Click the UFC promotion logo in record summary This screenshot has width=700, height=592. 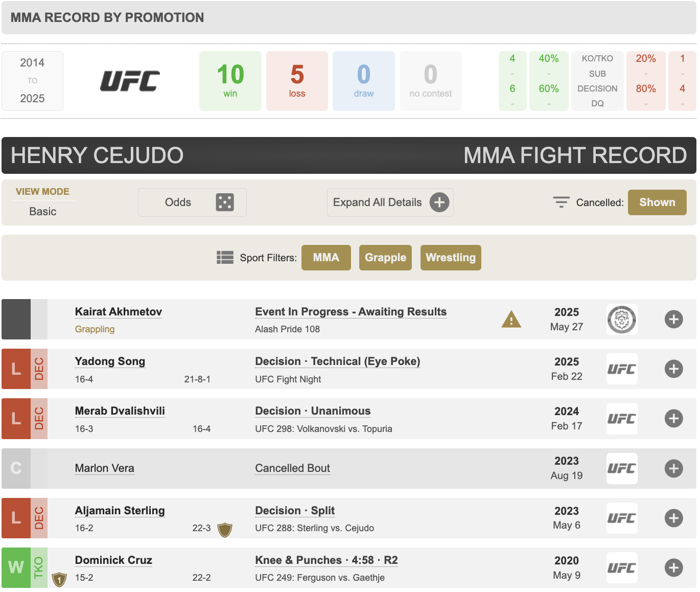point(130,81)
